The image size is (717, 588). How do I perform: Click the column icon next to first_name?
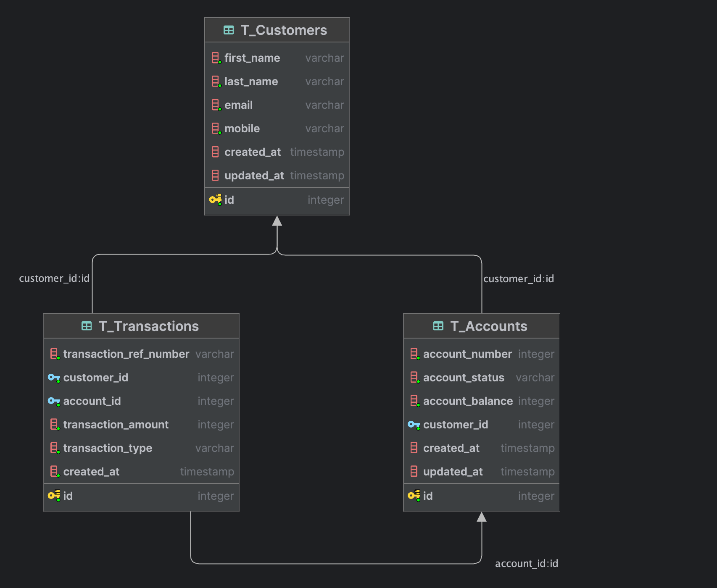(x=216, y=58)
